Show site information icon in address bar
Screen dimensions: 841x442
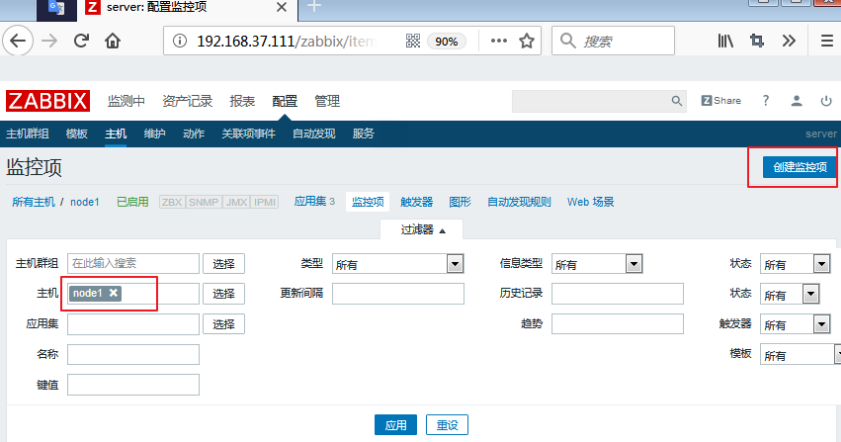click(x=180, y=41)
